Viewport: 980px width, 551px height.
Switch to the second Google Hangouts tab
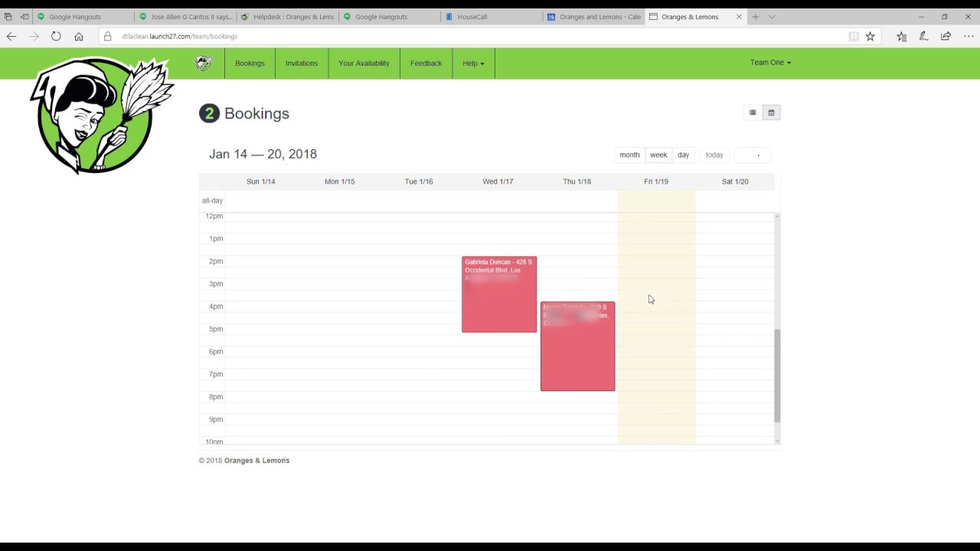point(389,17)
